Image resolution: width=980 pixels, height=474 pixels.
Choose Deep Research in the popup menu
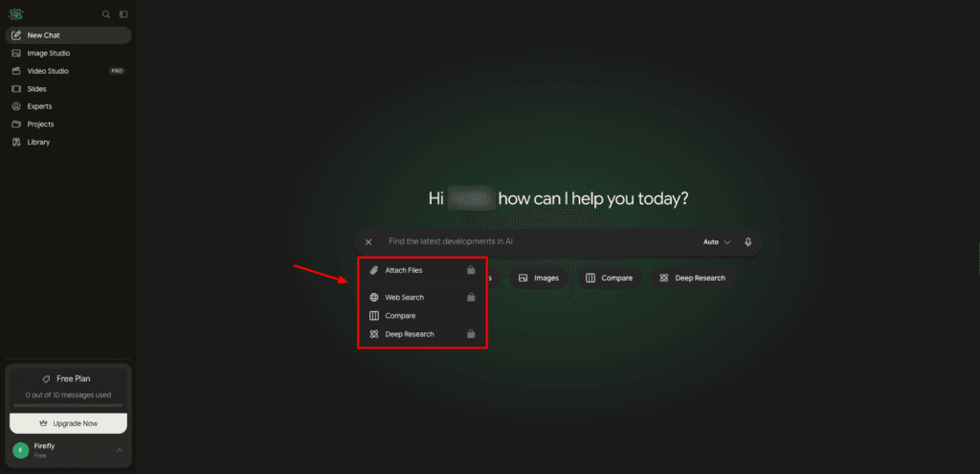click(422, 334)
